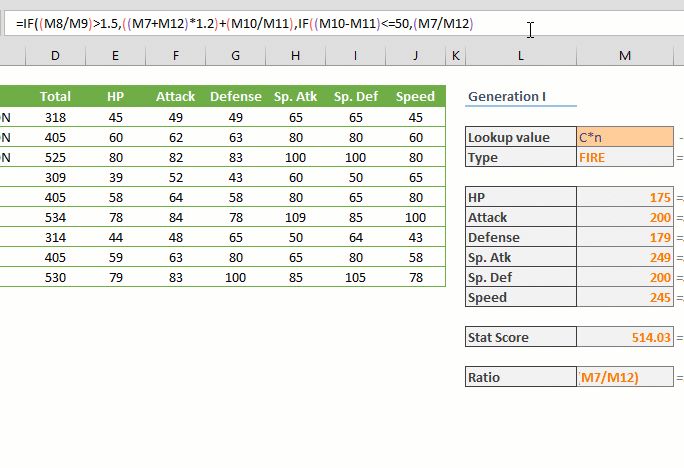Click the Speed table header cell
684x468 pixels.
(415, 97)
